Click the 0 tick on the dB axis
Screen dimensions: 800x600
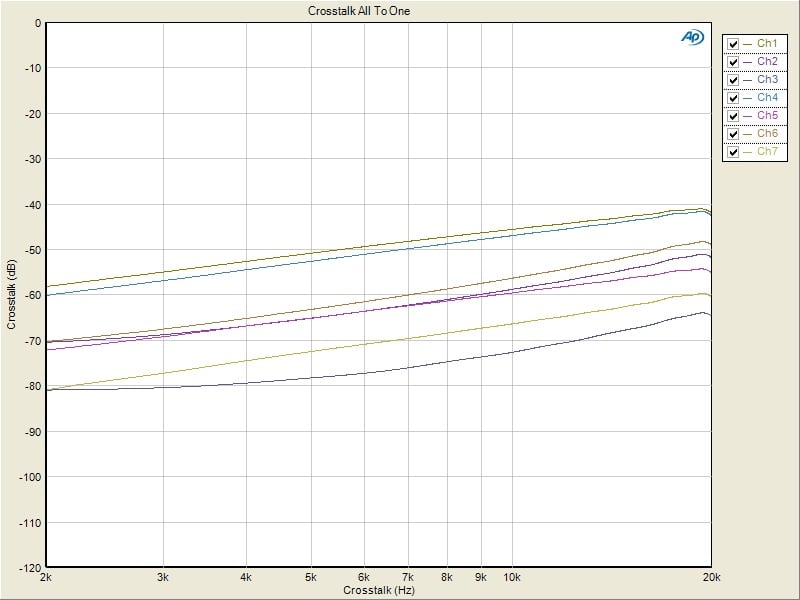coord(37,23)
